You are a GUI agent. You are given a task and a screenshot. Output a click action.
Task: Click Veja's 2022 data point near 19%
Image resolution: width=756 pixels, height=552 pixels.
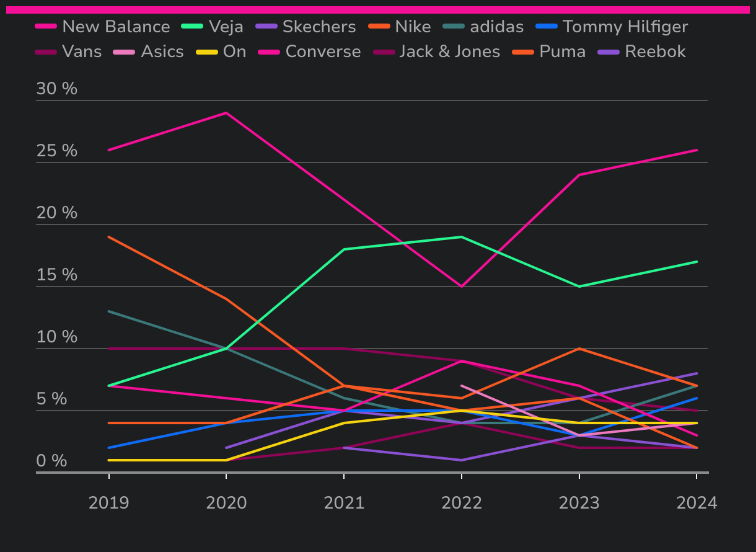click(462, 237)
